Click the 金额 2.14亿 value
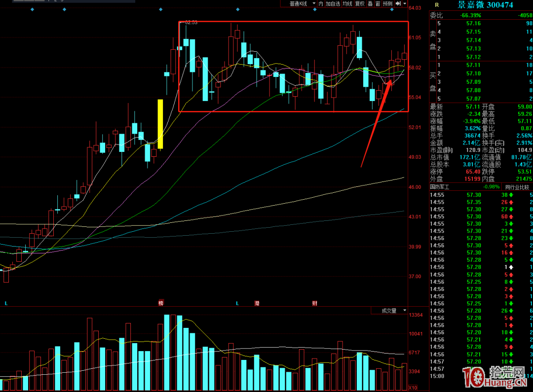533x392 pixels. [x=471, y=143]
